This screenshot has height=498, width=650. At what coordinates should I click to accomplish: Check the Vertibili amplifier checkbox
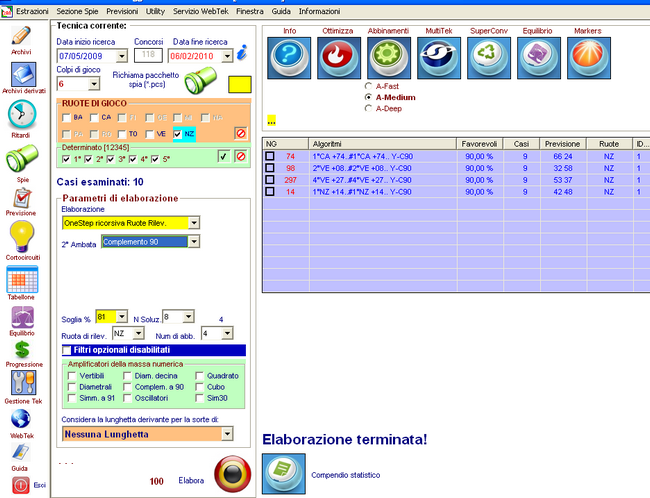point(72,376)
